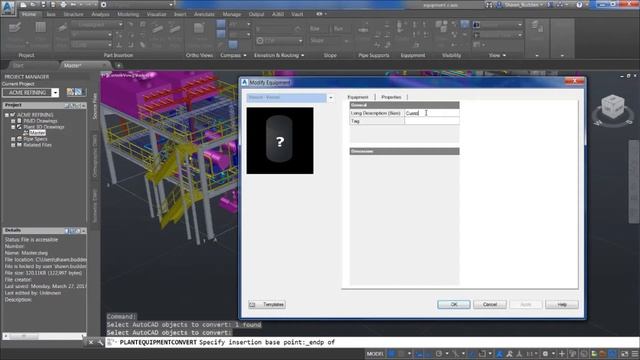This screenshot has height=360, width=640.
Task: Click the wrench customize icon on command line
Action: pyautogui.click(x=100, y=342)
